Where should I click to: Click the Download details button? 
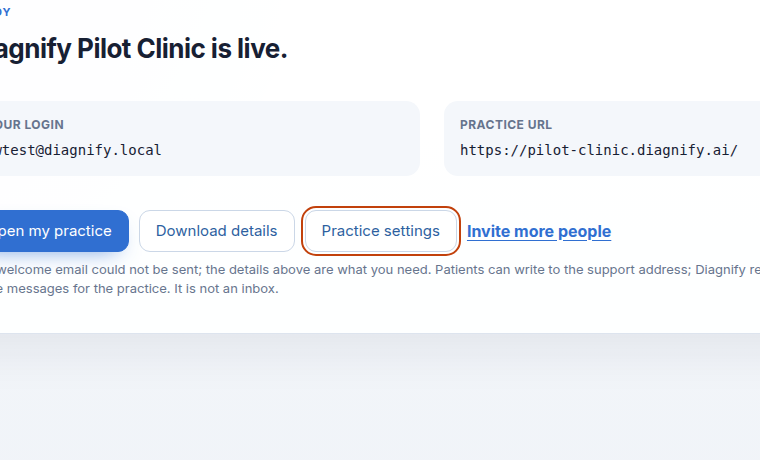(217, 231)
